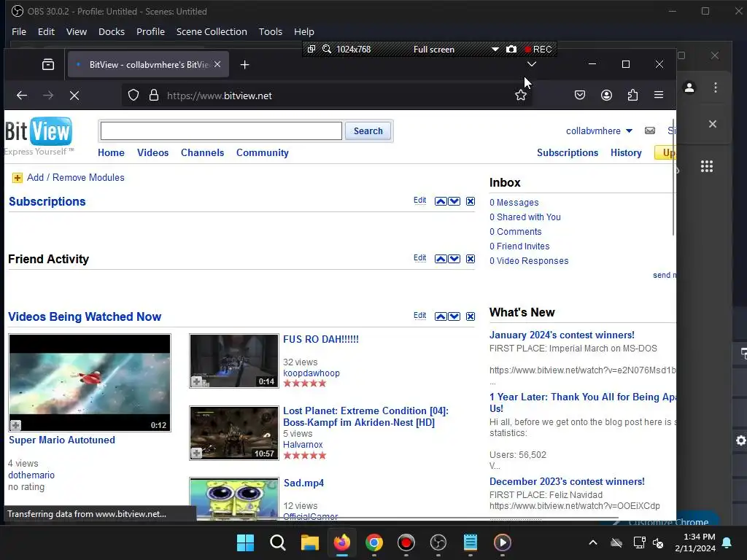Open OBS Tools menu
This screenshot has width=747, height=560.
point(271,31)
